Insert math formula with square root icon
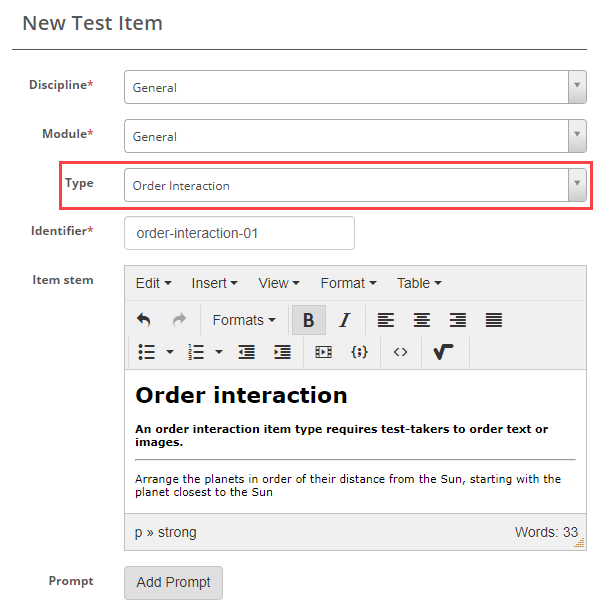Viewport: 600px width, 606px height. pyautogui.click(x=444, y=352)
